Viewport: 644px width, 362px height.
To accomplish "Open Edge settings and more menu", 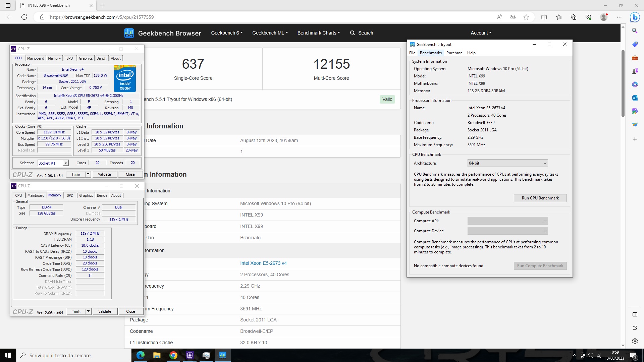I will click(x=619, y=17).
